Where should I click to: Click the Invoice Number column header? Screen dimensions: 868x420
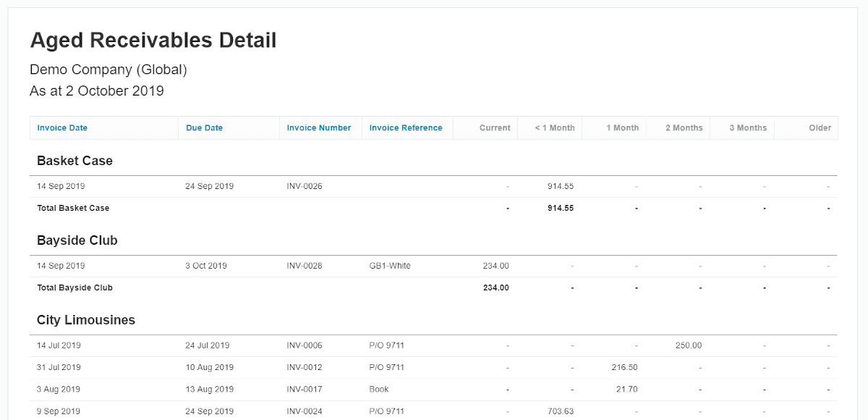tap(319, 127)
